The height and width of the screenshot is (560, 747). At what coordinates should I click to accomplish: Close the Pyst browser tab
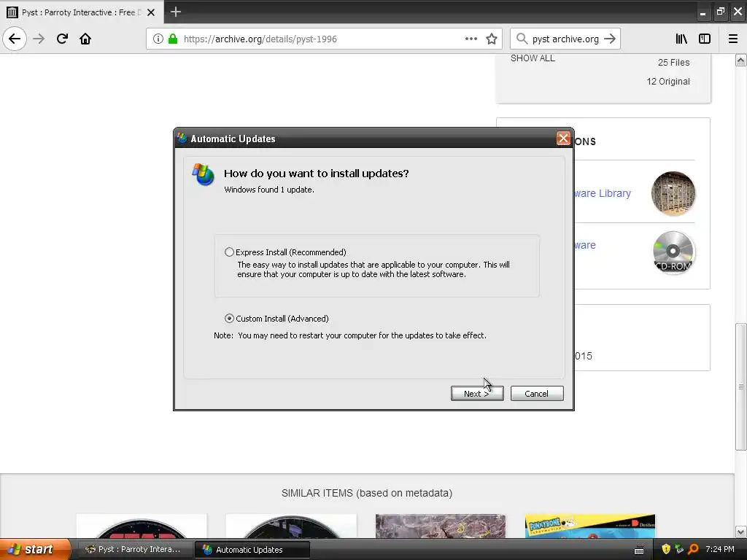pyautogui.click(x=151, y=12)
